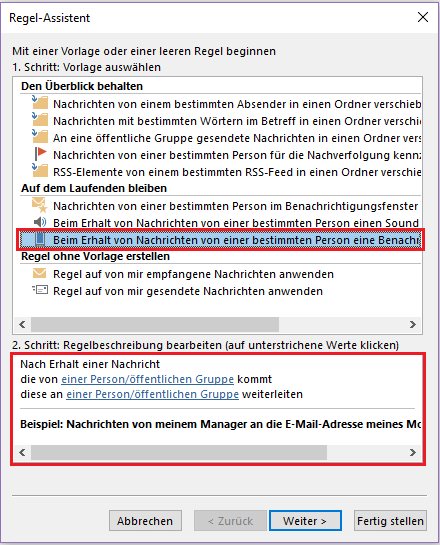Screen dimensions: 440x545
Task: Click speaker icon for play sound rule
Action: (40, 222)
